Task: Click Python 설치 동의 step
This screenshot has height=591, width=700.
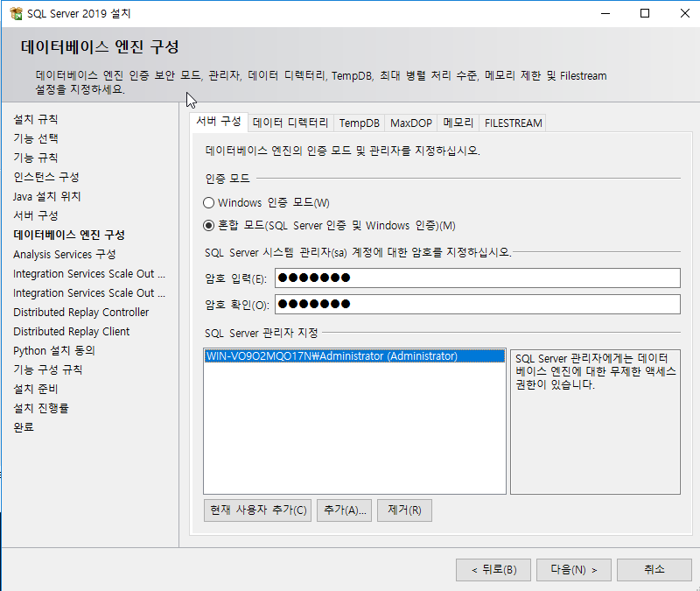Action: [x=54, y=351]
